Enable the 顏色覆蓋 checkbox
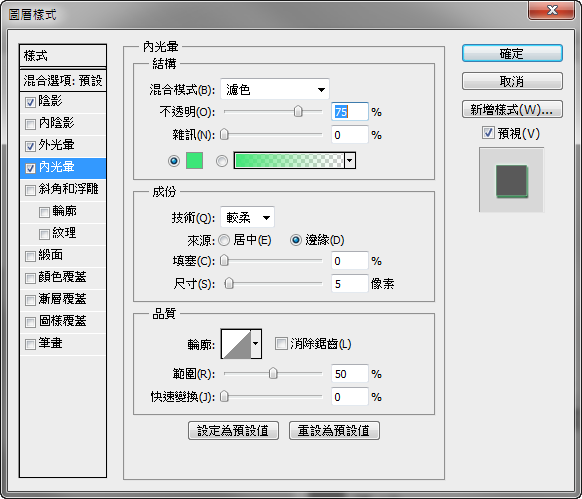The image size is (582, 499). (x=30, y=278)
